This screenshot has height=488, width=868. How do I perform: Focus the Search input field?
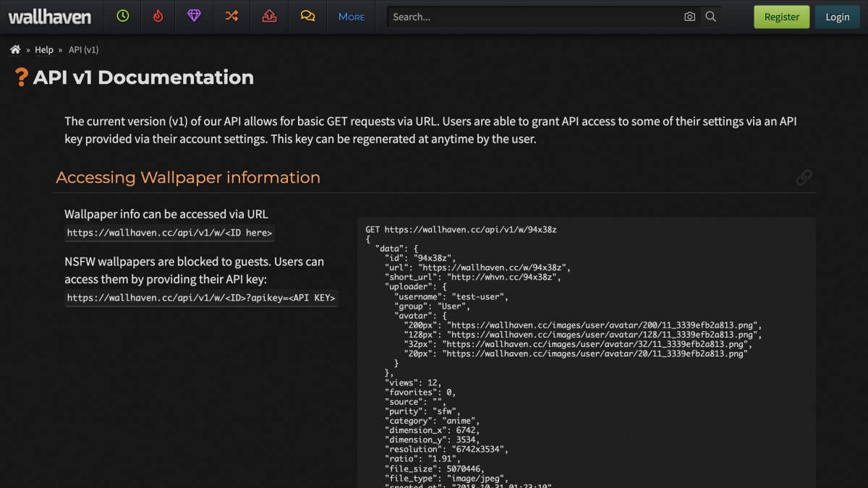coord(535,17)
